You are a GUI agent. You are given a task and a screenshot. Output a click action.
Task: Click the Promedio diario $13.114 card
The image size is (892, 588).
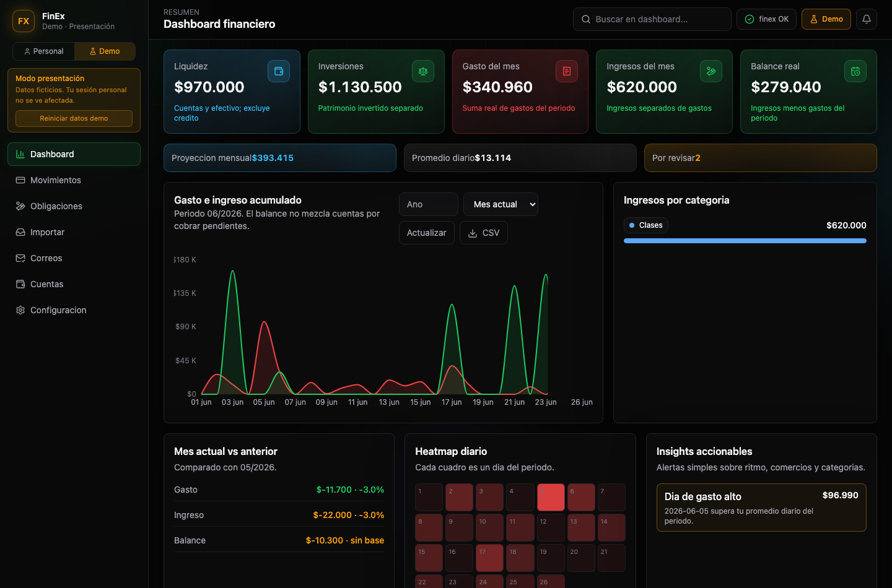tap(520, 158)
